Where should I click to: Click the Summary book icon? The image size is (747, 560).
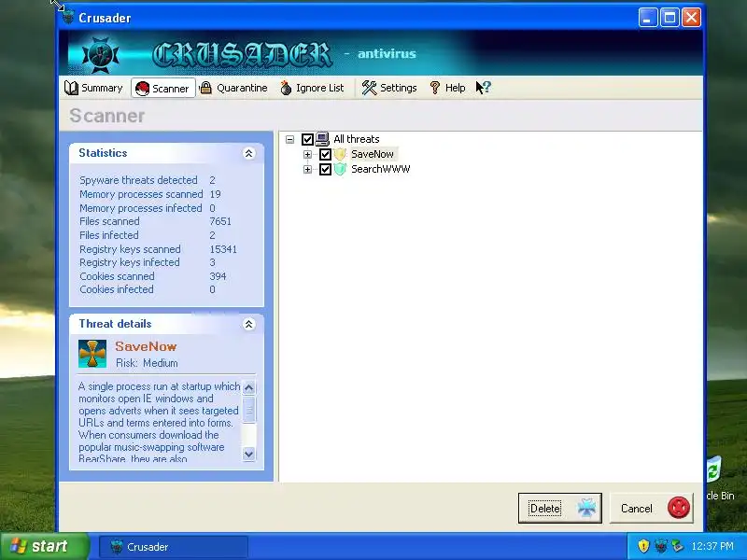72,88
